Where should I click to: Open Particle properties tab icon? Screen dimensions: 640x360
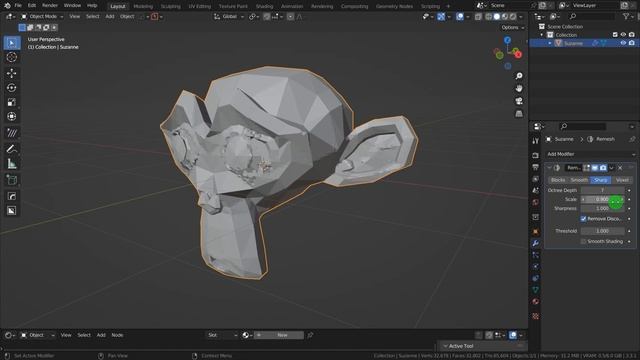(x=536, y=255)
